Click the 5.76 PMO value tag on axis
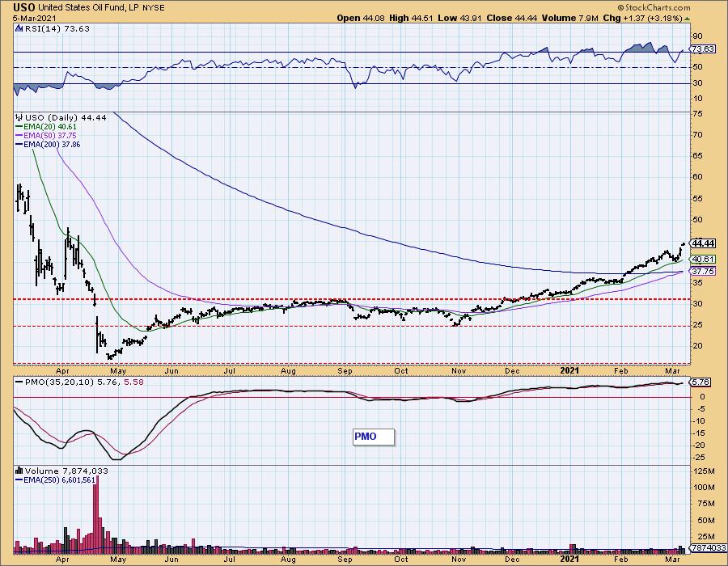728x566 pixels. click(x=700, y=382)
